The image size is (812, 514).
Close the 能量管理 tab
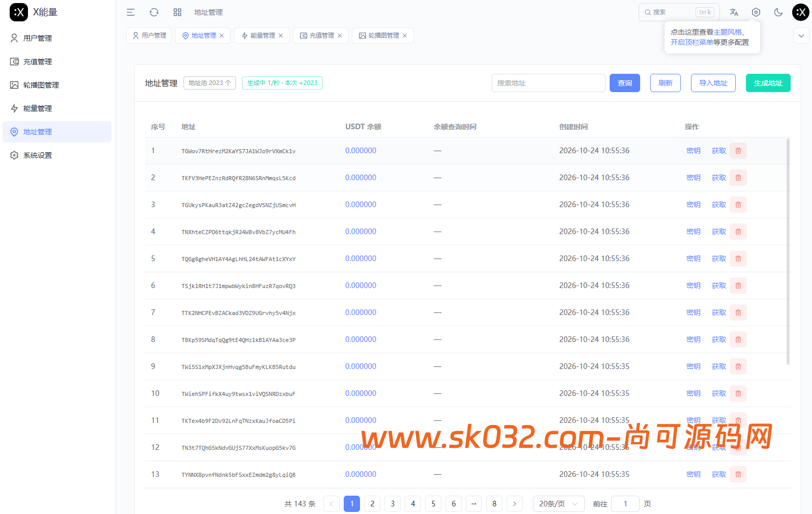[281, 36]
